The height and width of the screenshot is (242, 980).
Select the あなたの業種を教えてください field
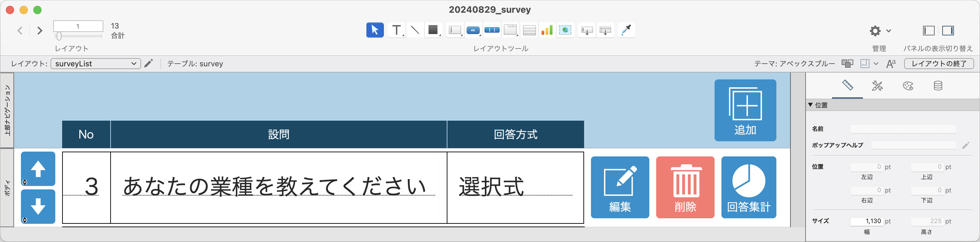(x=278, y=187)
